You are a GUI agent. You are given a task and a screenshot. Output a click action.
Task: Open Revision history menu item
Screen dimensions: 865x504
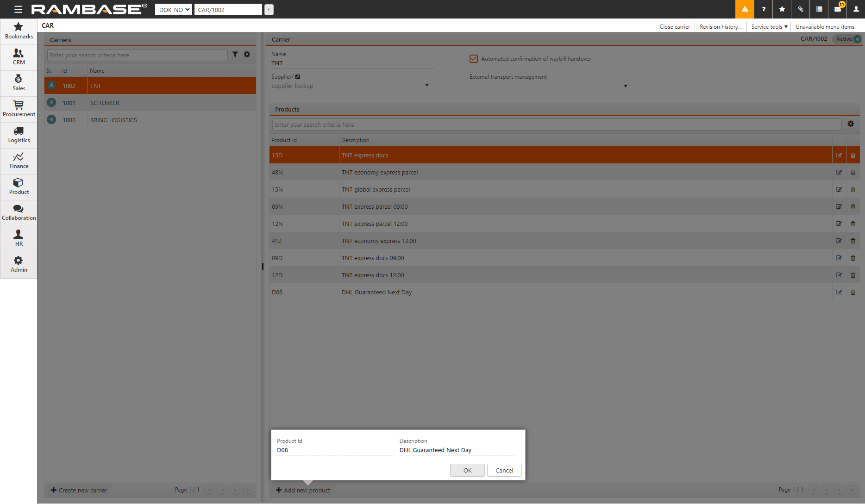[720, 27]
